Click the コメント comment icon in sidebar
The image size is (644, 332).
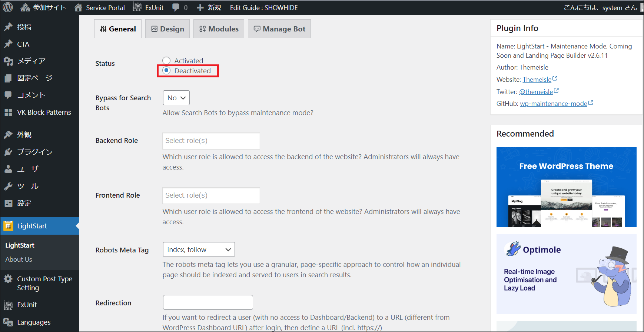coord(8,95)
